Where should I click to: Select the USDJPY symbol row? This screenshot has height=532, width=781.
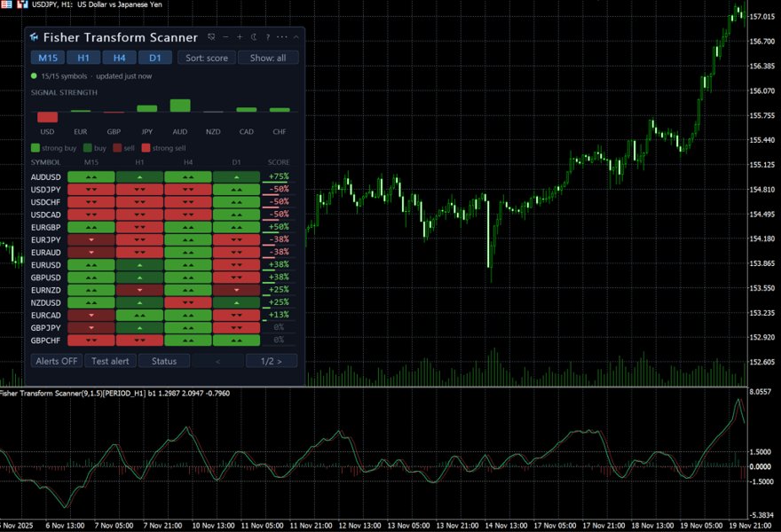[163, 190]
